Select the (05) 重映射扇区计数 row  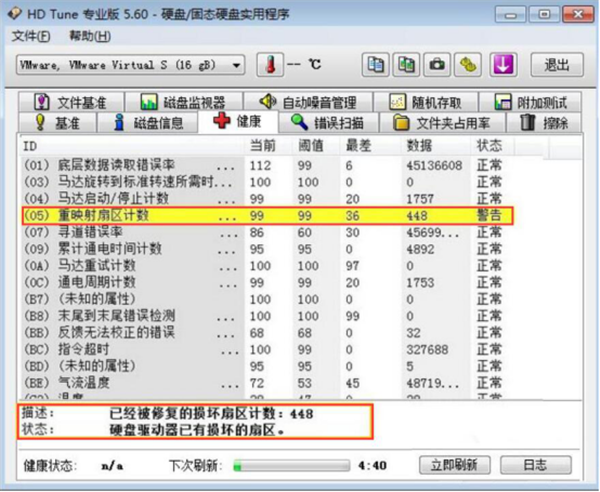[x=267, y=216]
